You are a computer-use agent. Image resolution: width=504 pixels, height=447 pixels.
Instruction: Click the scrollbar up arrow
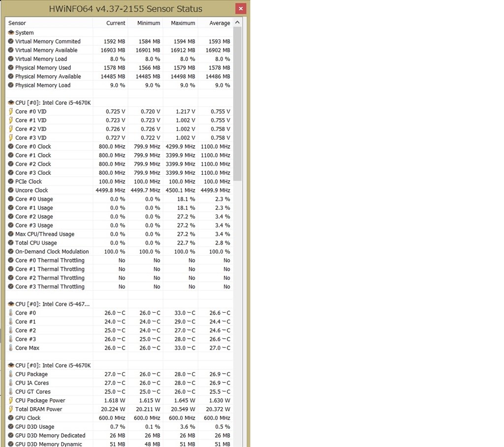pyautogui.click(x=238, y=23)
